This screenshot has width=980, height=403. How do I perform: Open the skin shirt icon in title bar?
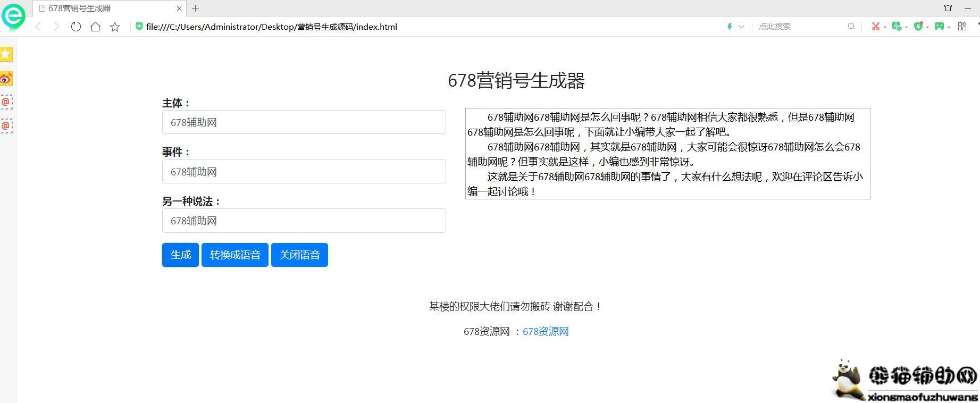click(x=948, y=8)
